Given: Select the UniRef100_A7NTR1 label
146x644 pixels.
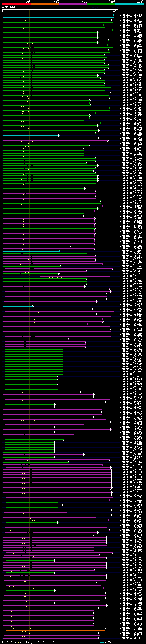Looking at the screenshot, I should click(x=131, y=251).
